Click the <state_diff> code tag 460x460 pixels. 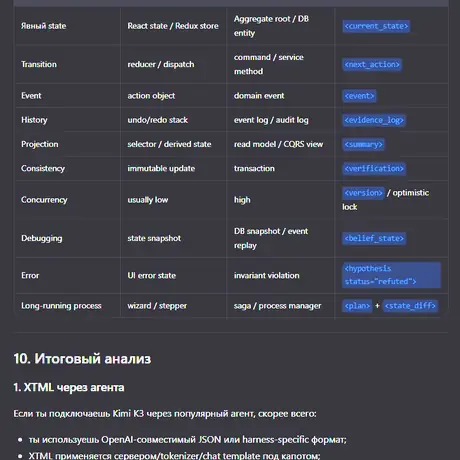[x=410, y=306]
